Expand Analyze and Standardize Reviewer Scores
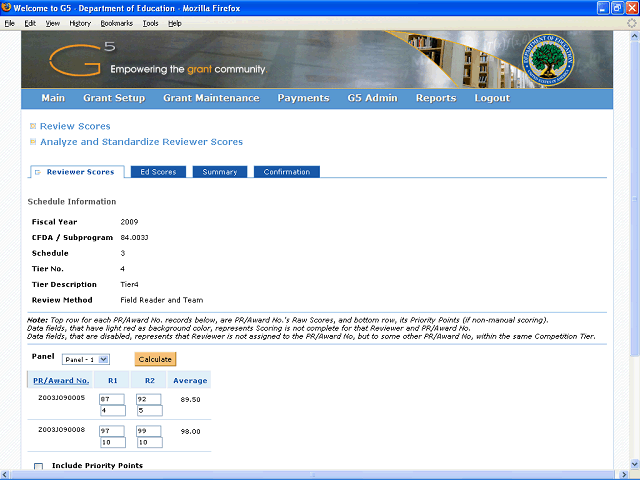The width and height of the screenshot is (640, 480). pos(141,142)
